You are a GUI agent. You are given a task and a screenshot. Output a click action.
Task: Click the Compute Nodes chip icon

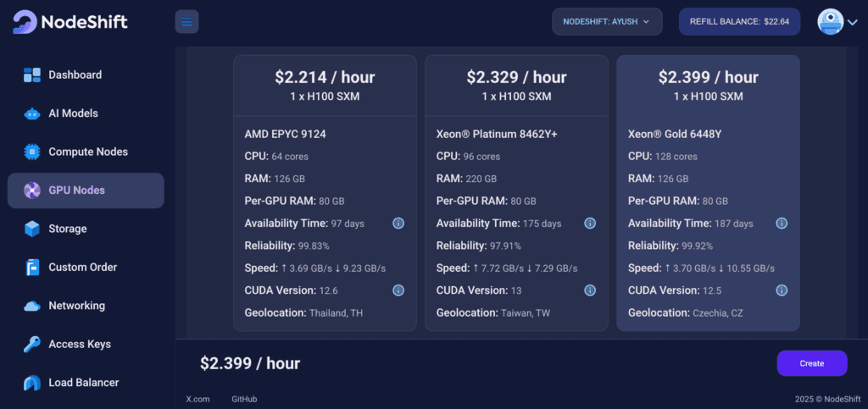32,152
